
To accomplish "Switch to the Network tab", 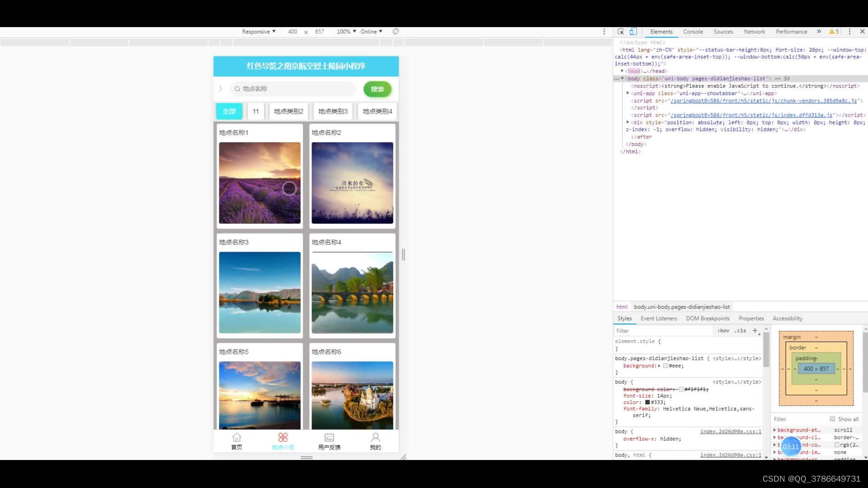I will point(755,32).
